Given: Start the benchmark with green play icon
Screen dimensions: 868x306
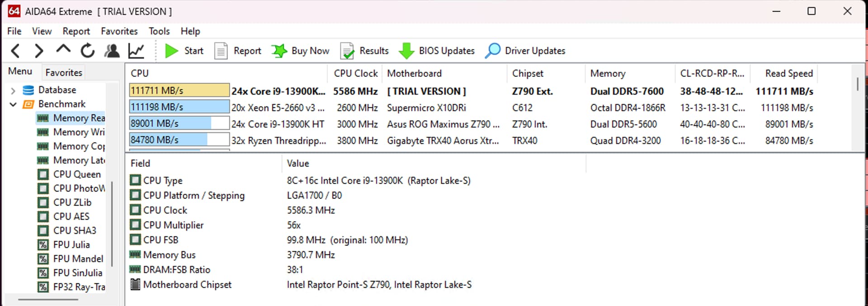Looking at the screenshot, I should (171, 51).
